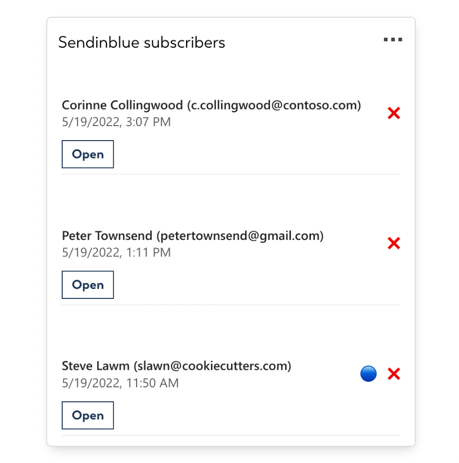Open Steve Lawm's subscriber record
Screen dimensions: 459x463
click(88, 415)
